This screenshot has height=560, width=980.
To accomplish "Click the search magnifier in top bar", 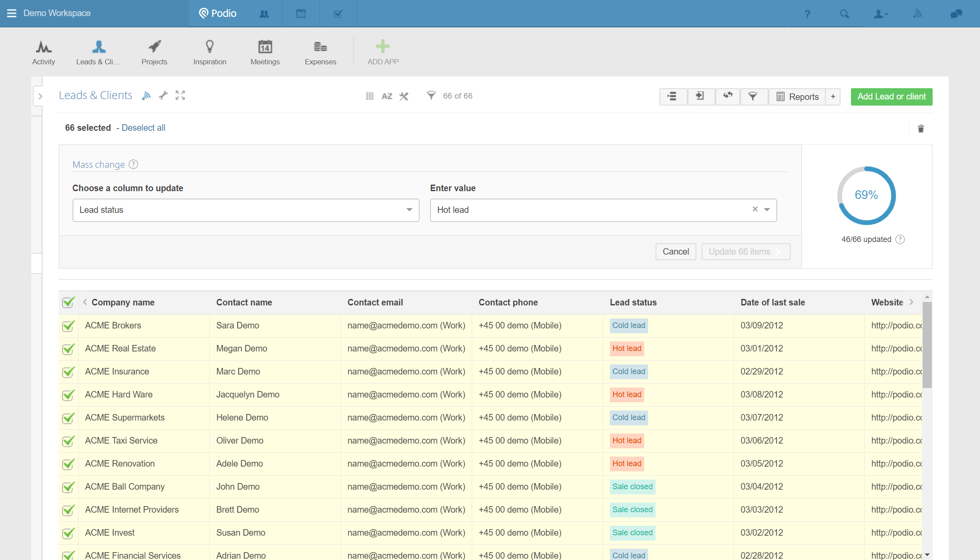I will [844, 14].
